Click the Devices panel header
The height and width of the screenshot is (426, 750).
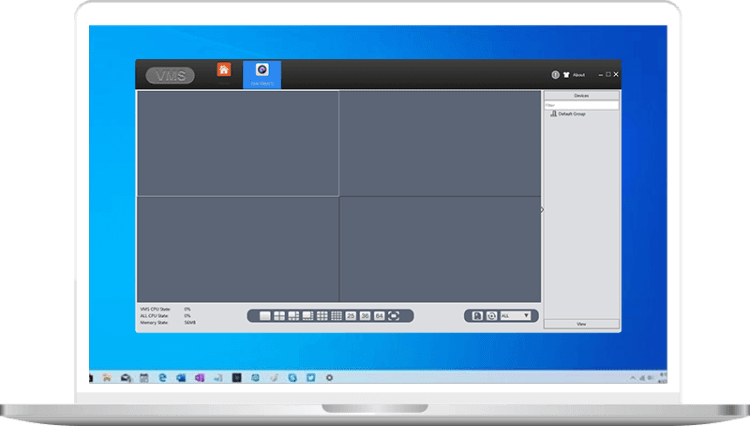click(582, 96)
